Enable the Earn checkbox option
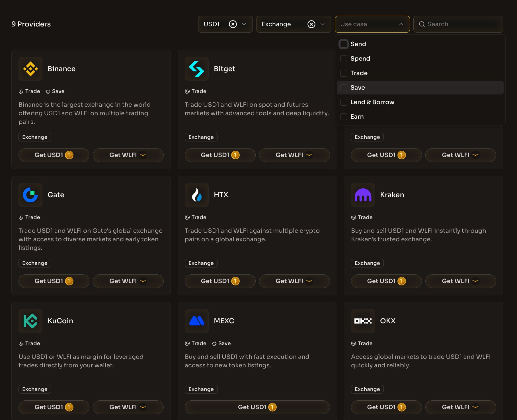This screenshot has width=517, height=420. click(x=344, y=117)
